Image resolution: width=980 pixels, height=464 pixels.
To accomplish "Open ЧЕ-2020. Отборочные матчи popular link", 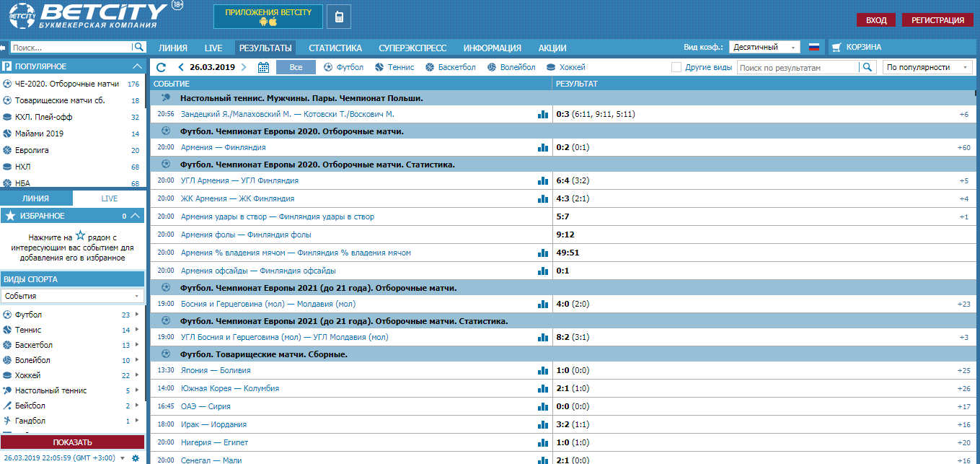I will [x=67, y=84].
